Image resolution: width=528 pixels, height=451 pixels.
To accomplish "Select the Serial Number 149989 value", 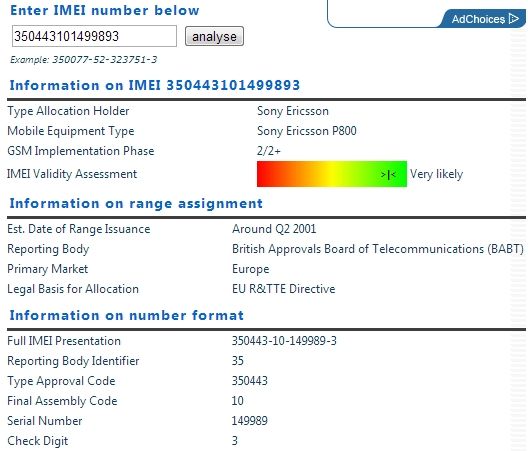I will click(x=250, y=421).
